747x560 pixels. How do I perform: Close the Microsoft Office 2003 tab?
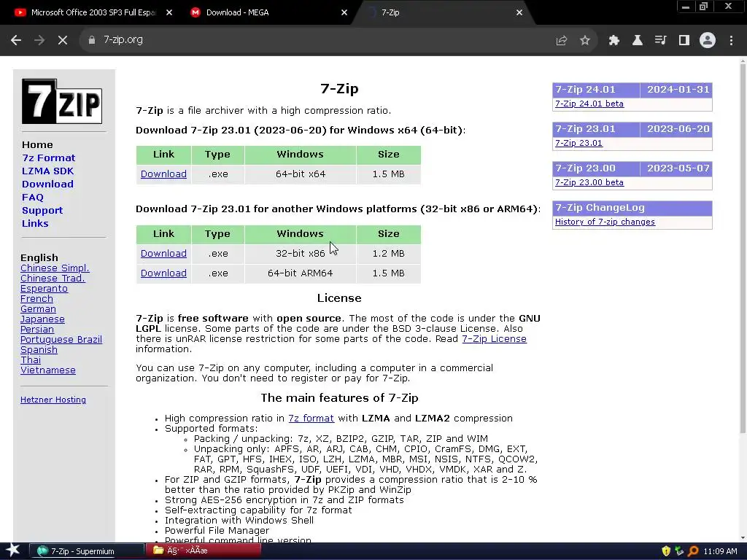click(169, 13)
